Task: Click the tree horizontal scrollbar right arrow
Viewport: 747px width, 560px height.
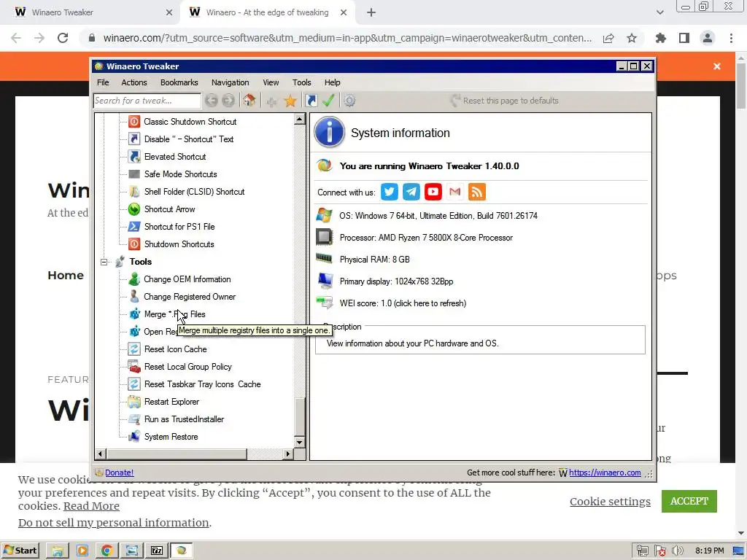Action: 287,454
